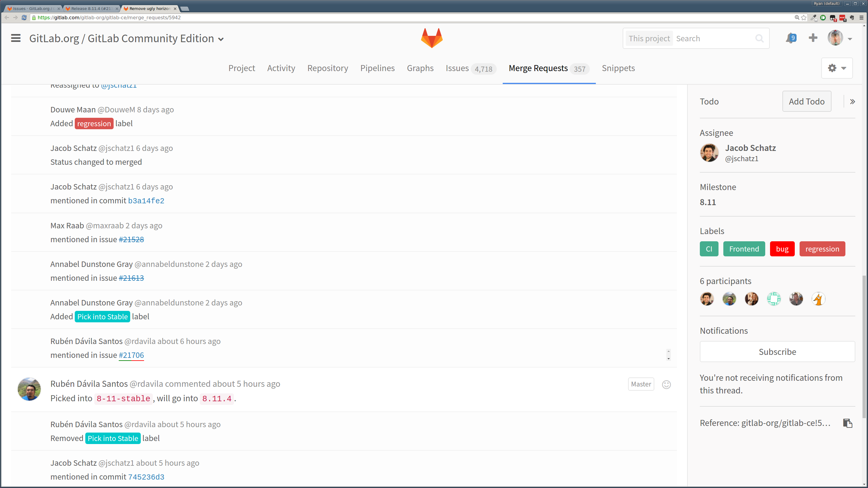Image resolution: width=868 pixels, height=488 pixels.
Task: Click the second participant avatar
Action: [x=729, y=299]
